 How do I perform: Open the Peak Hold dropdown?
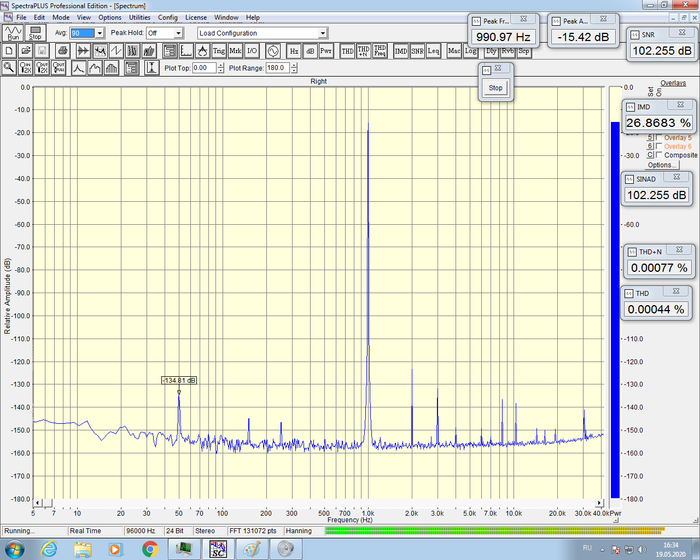[x=179, y=33]
